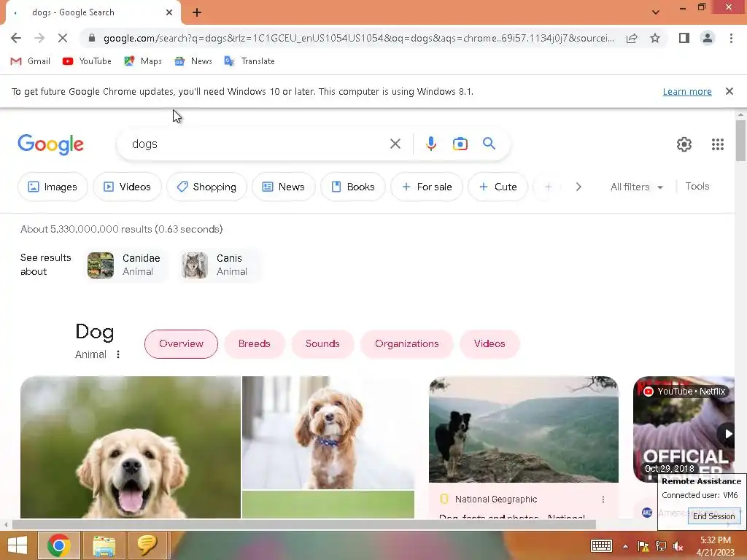Click the vertical page scrollbar thumb
747x560 pixels.
click(740, 141)
